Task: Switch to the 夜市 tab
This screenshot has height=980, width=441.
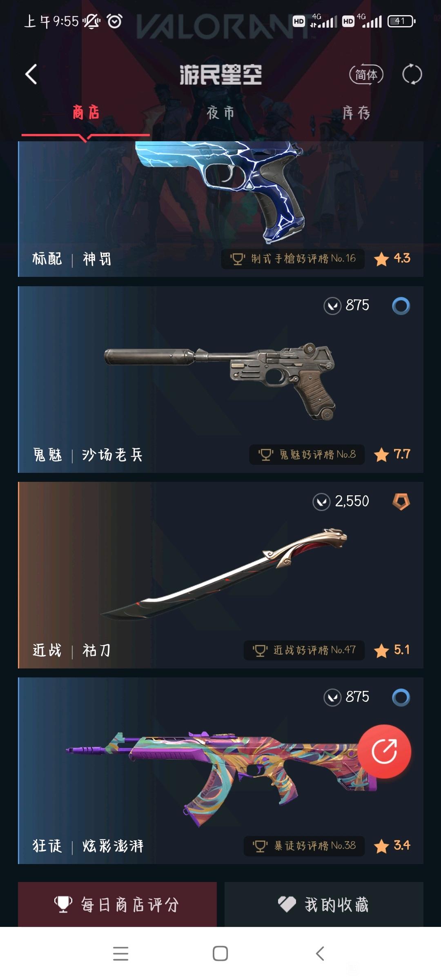Action: (220, 113)
